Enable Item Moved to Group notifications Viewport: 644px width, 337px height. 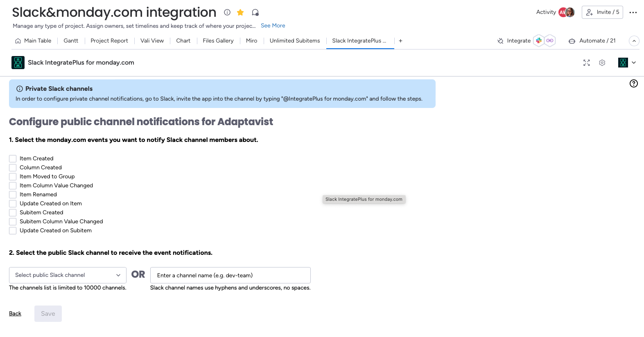[x=13, y=177]
